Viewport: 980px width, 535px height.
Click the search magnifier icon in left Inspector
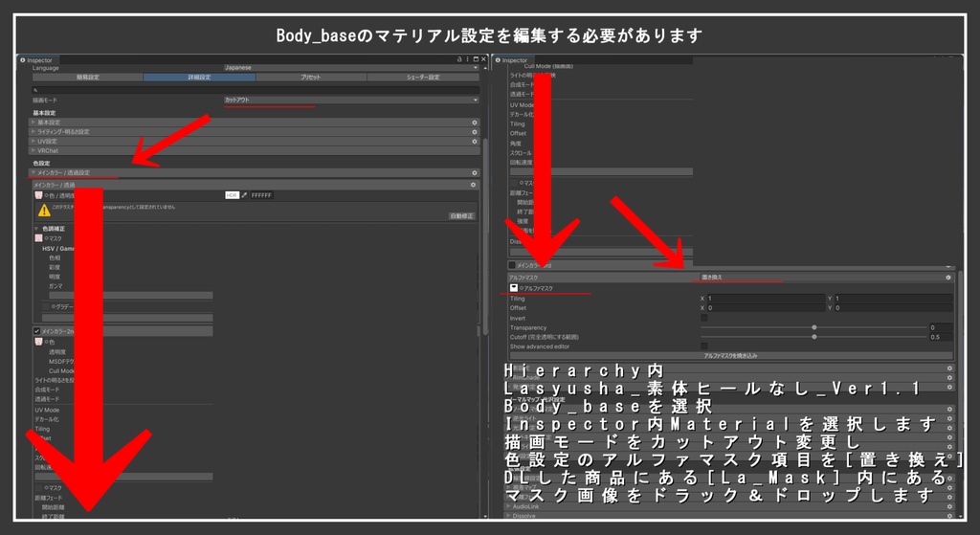pos(35,90)
